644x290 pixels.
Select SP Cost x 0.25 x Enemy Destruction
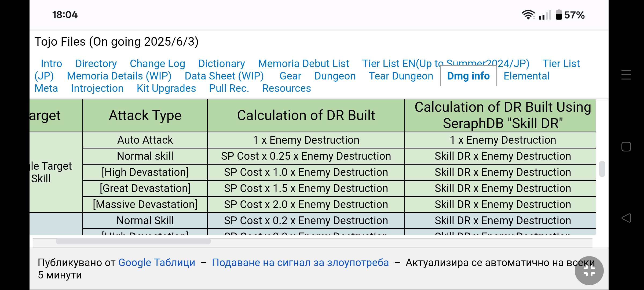pos(306,156)
